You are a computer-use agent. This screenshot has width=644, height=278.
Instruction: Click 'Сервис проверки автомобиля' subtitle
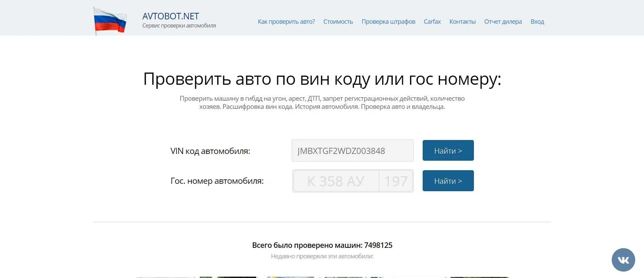coord(179,26)
